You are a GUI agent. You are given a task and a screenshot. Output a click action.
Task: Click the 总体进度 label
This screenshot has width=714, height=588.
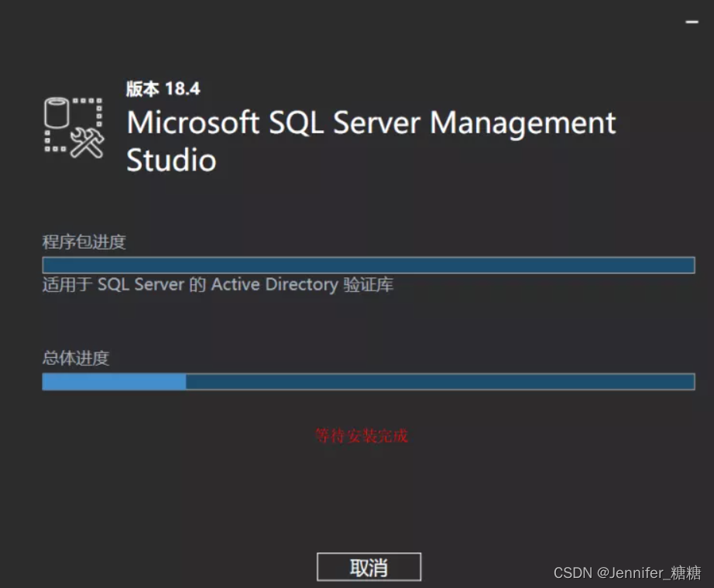point(76,358)
